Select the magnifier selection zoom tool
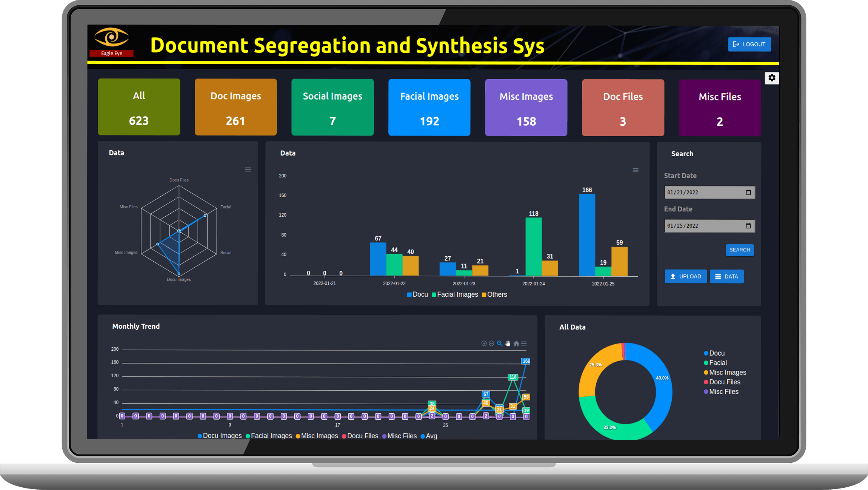 [500, 344]
